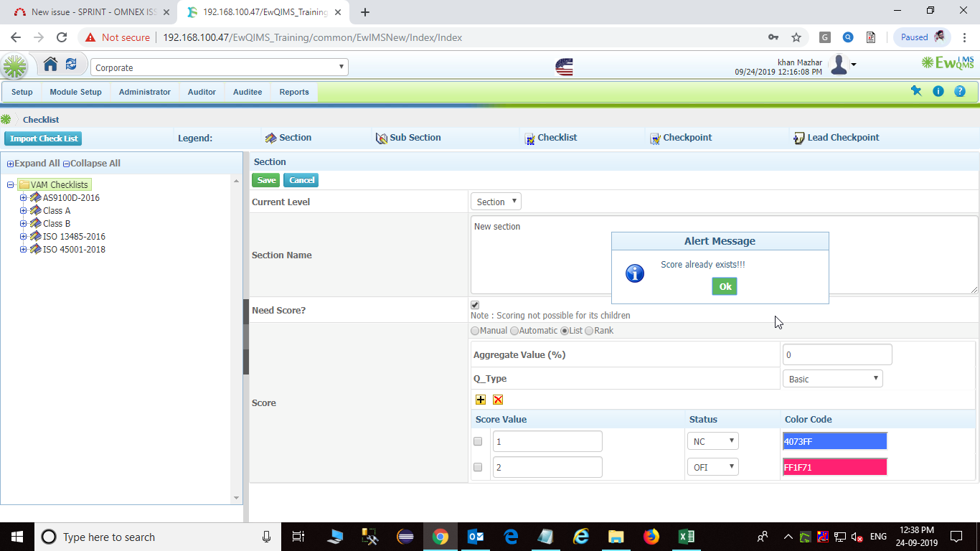Click the green EwQIMS sunburst logo
This screenshot has width=980, height=551.
[14, 67]
